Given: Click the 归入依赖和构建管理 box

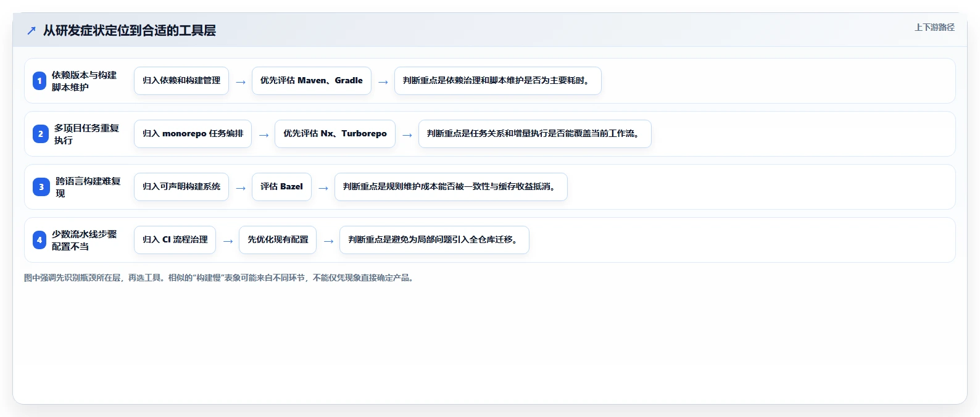Looking at the screenshot, I should [x=181, y=81].
